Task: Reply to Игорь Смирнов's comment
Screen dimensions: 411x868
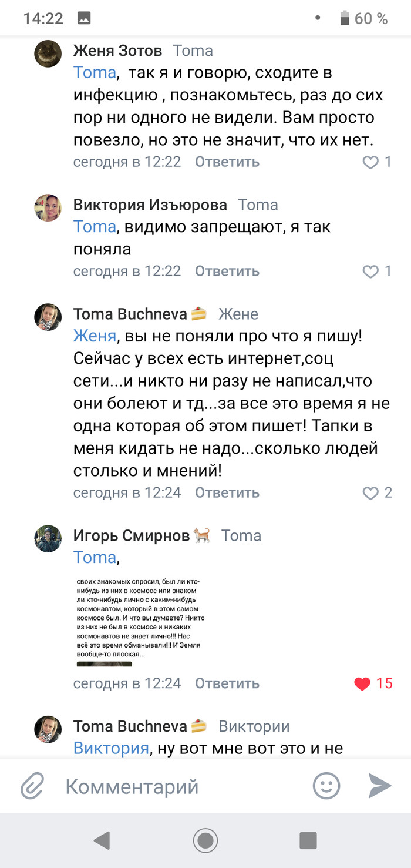Action: point(227,683)
